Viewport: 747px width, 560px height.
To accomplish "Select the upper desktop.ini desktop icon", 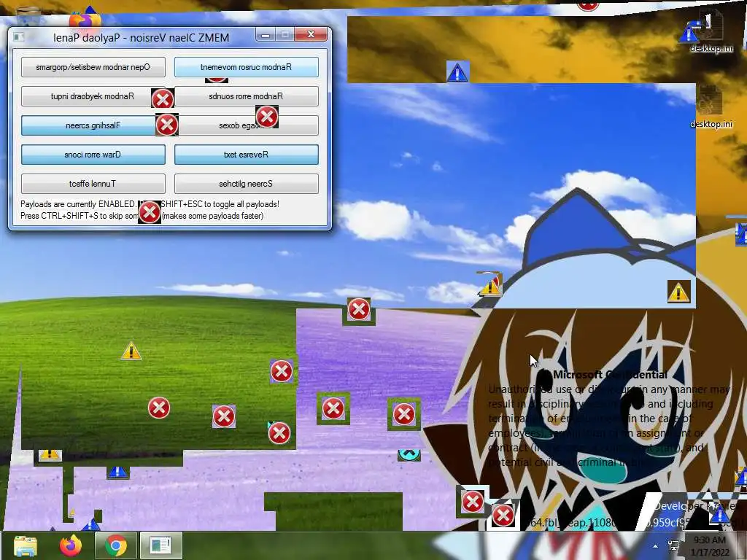I will pyautogui.click(x=710, y=32).
